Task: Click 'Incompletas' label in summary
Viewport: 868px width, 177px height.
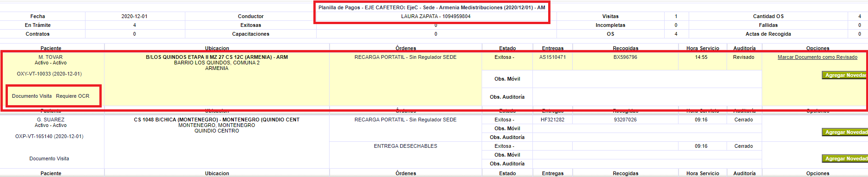Action: coord(610,25)
